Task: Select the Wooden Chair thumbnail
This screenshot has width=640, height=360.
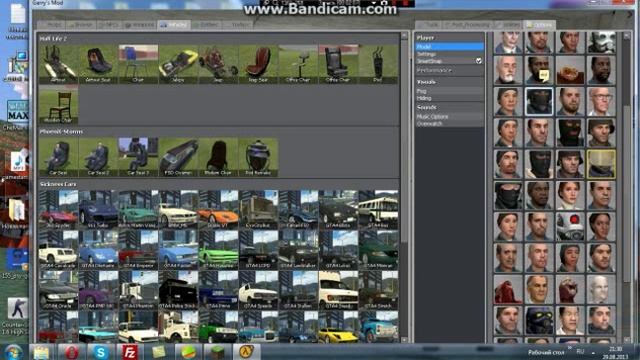Action: 58,104
